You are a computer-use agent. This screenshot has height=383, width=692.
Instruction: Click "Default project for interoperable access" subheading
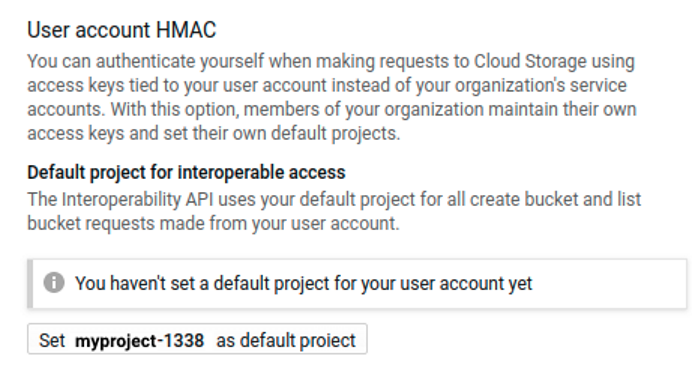(x=186, y=173)
